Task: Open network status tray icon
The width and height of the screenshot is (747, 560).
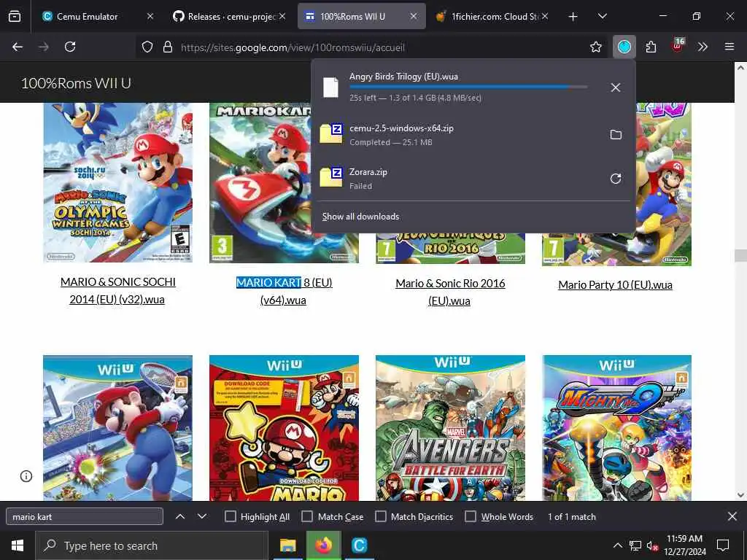Action: click(635, 545)
